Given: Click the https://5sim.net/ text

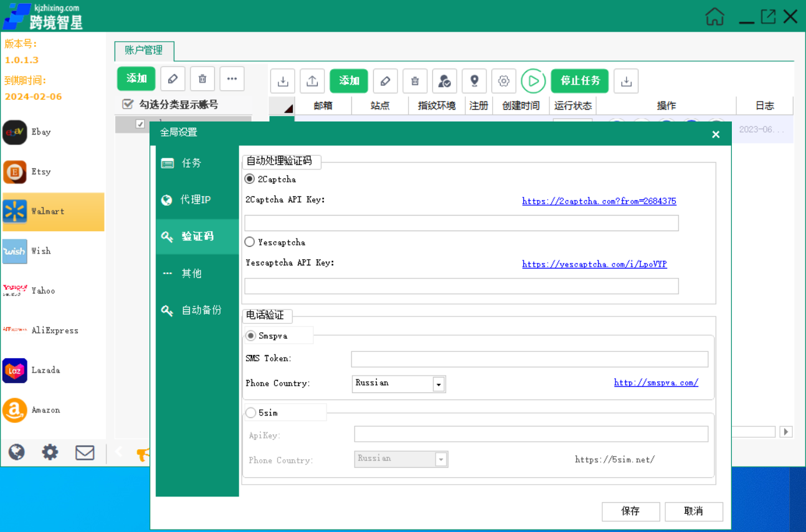Looking at the screenshot, I should (615, 460).
